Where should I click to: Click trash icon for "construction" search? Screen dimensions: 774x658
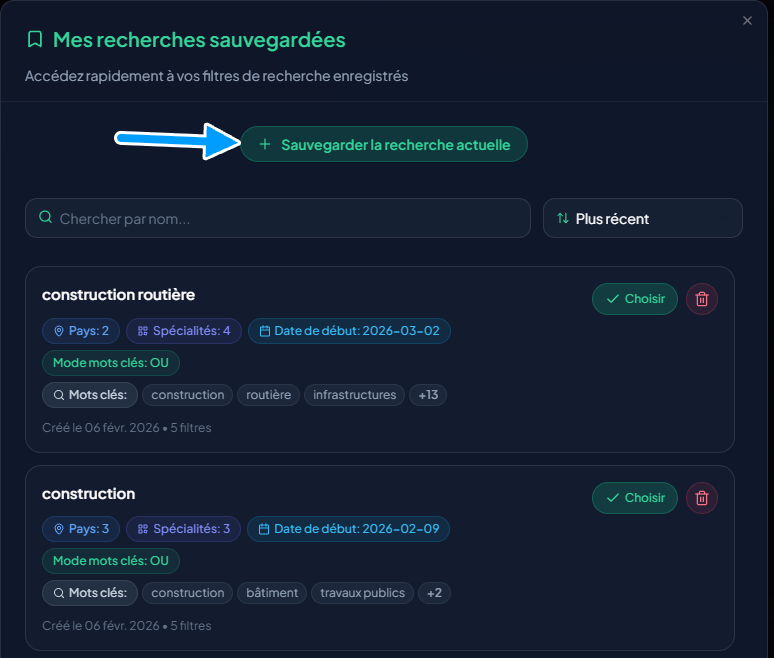pos(702,498)
